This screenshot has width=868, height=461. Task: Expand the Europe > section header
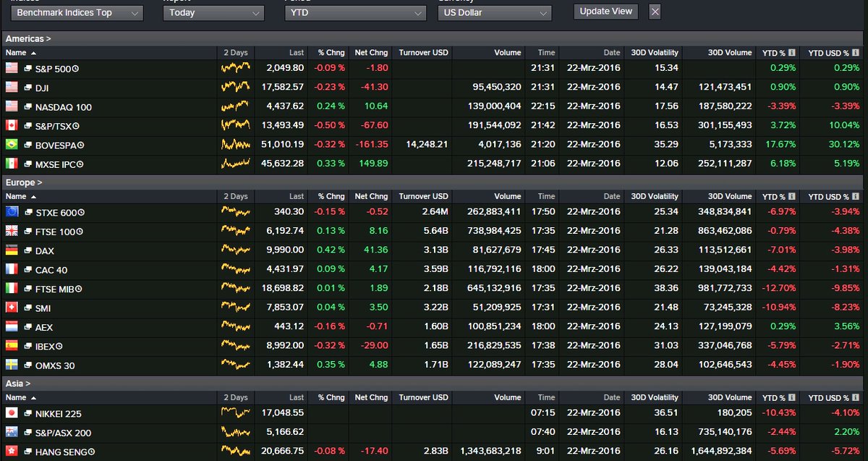pyautogui.click(x=24, y=182)
